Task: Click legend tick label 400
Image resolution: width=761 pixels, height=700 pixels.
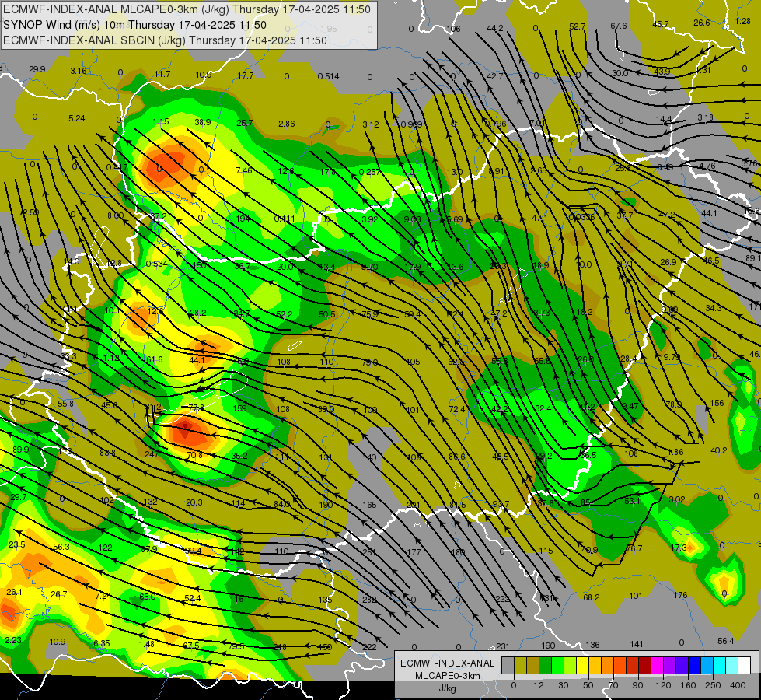Action: tap(738, 685)
